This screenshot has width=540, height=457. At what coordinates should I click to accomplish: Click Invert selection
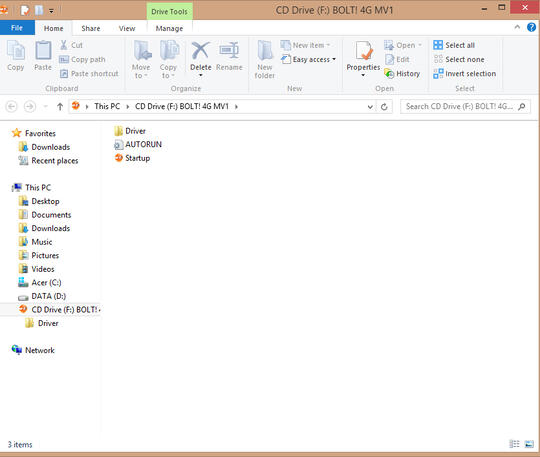point(465,73)
